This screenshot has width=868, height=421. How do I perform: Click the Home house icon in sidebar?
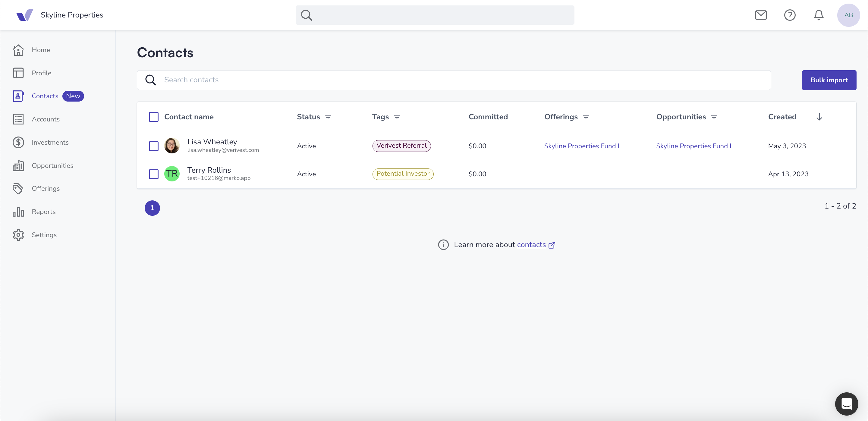click(x=18, y=50)
